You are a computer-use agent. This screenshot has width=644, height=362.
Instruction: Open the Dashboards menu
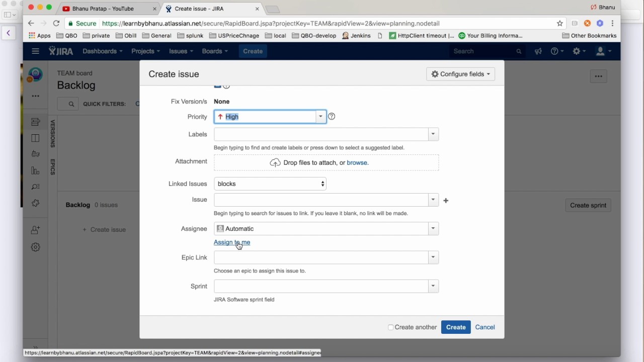(x=102, y=51)
